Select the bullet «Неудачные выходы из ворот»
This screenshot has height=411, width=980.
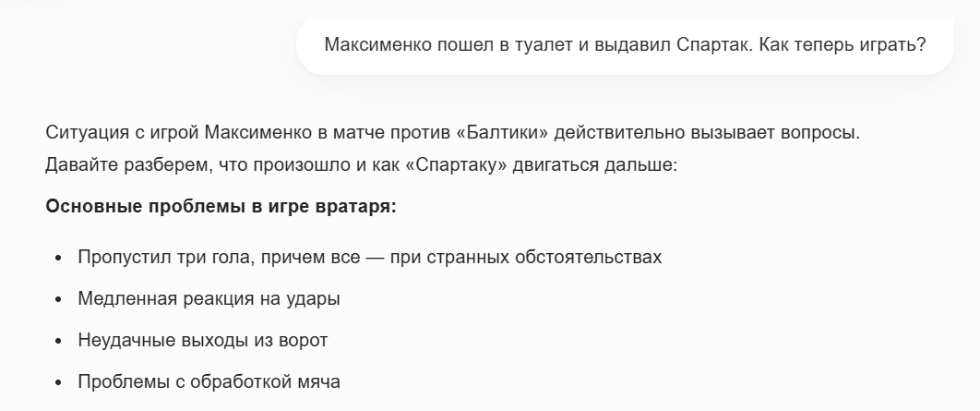203,340
